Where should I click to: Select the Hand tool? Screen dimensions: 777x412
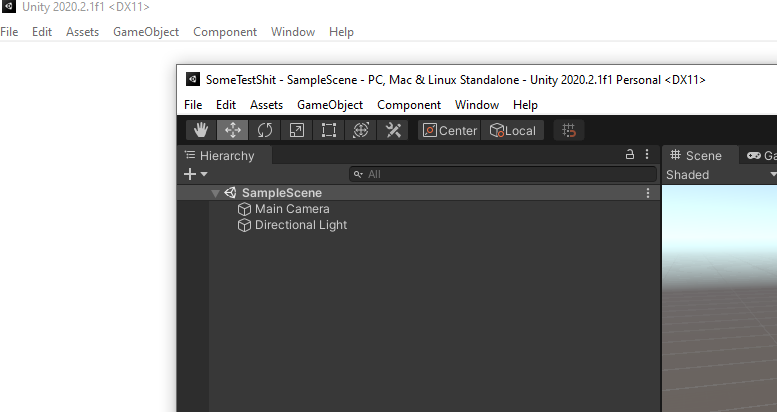(201, 130)
